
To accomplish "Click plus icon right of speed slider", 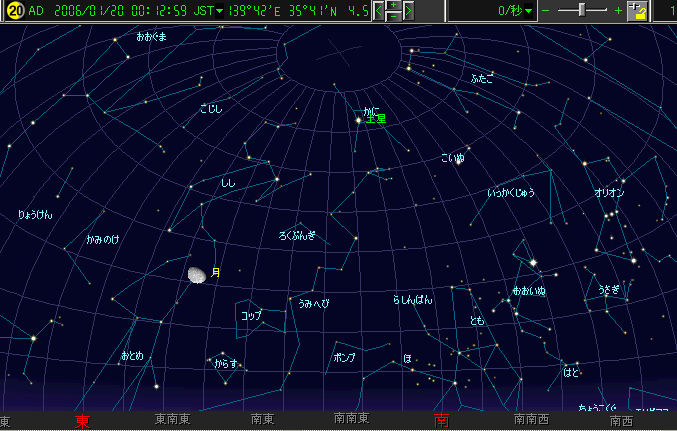I will (618, 11).
